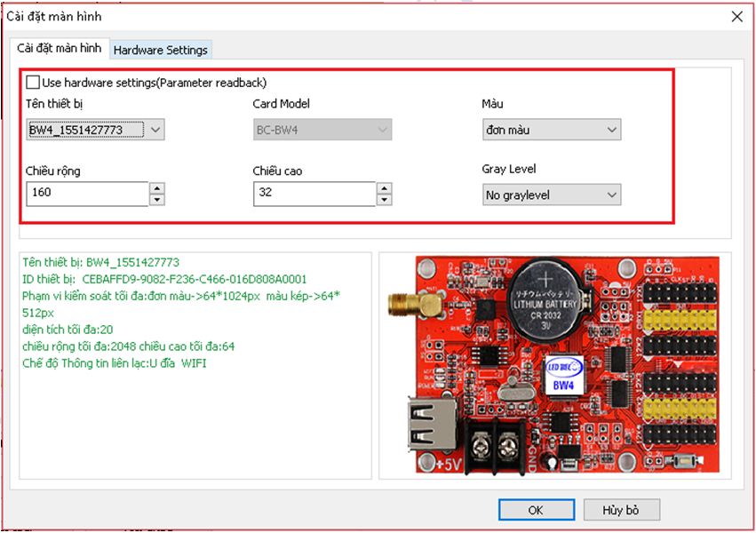
Task: Enable Use hardware settings checkbox
Action: [x=34, y=83]
